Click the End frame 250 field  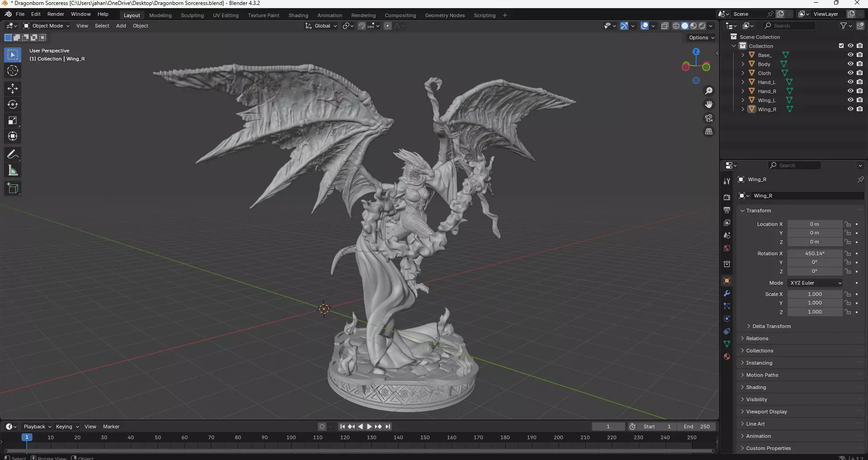tap(697, 427)
